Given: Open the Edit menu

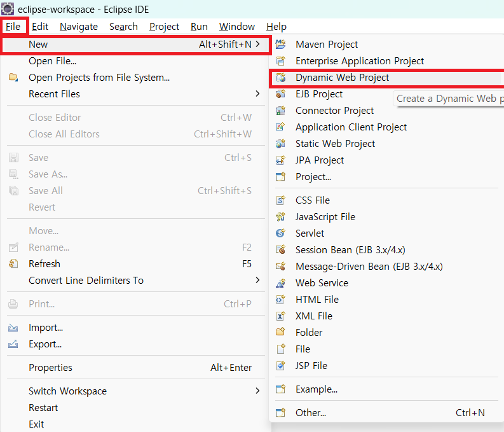Looking at the screenshot, I should [40, 26].
